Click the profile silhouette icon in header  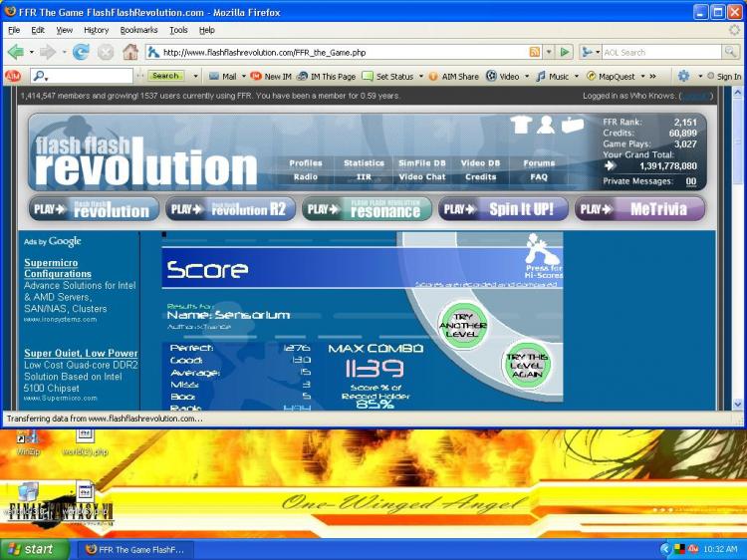point(546,125)
